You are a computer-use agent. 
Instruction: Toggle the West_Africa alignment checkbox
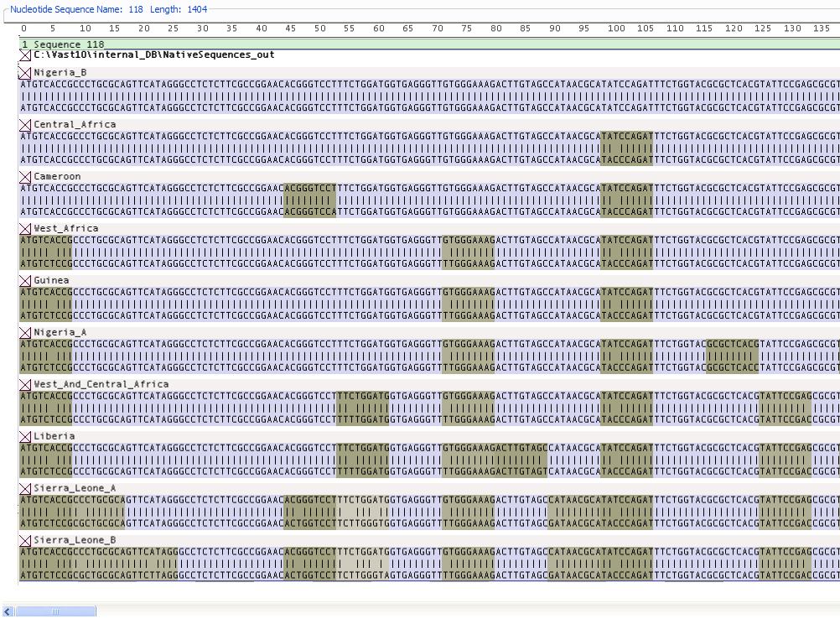25,229
